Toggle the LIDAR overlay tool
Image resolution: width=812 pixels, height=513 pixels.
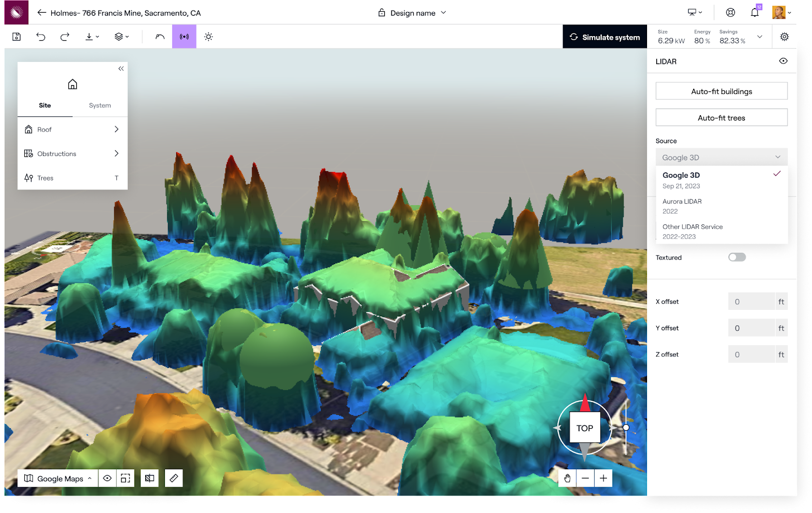[x=184, y=36]
